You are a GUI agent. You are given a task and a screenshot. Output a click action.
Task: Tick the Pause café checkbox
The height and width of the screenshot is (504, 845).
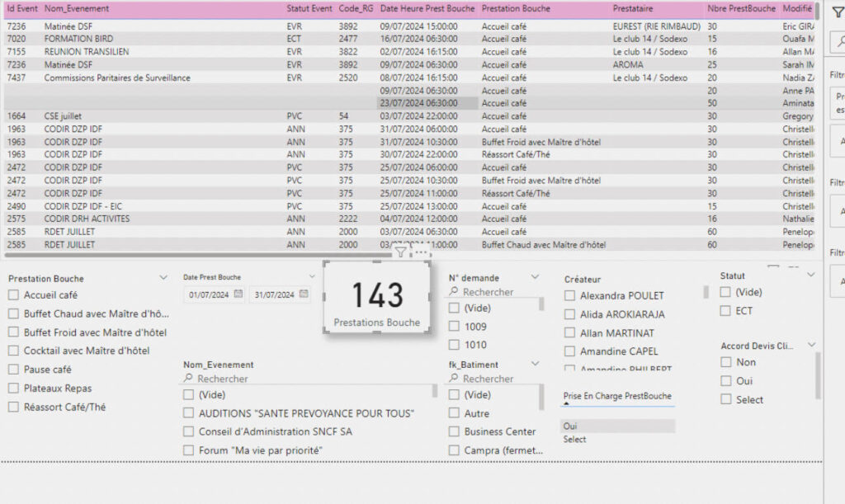point(13,370)
